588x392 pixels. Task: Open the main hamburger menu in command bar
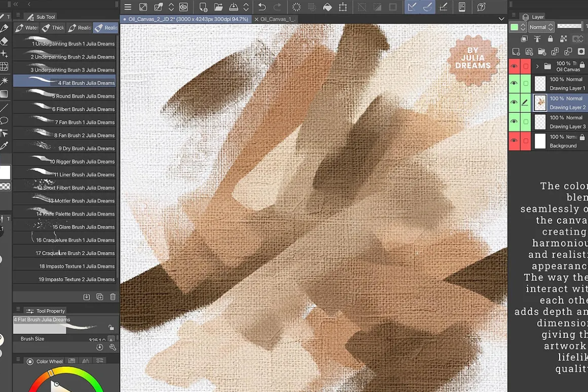[128, 7]
